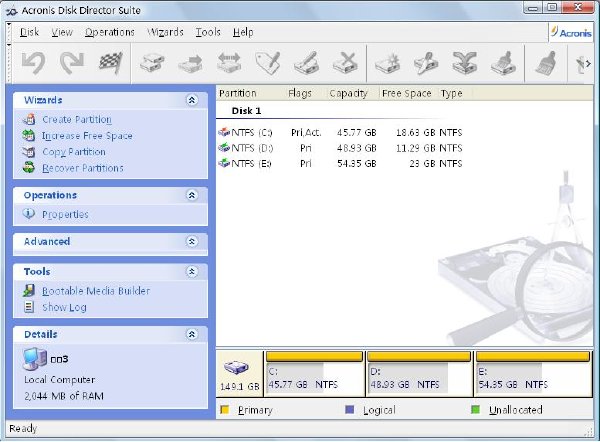The image size is (600, 442).
Task: Sort by the Type column header
Action: click(452, 93)
